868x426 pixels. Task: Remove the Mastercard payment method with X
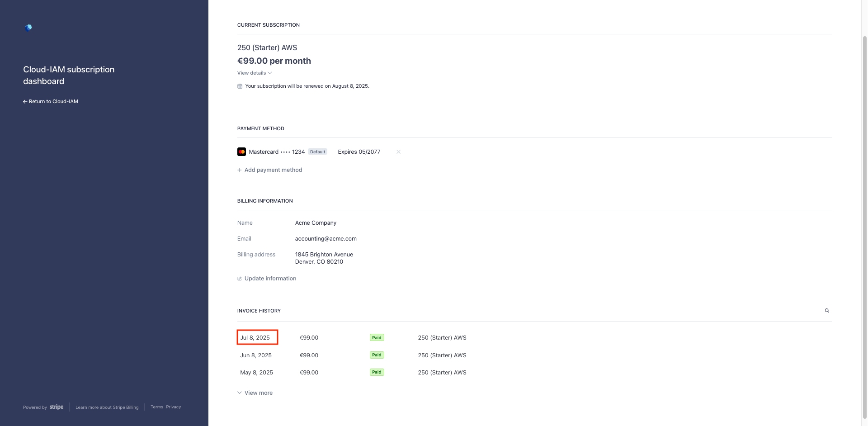(x=398, y=152)
